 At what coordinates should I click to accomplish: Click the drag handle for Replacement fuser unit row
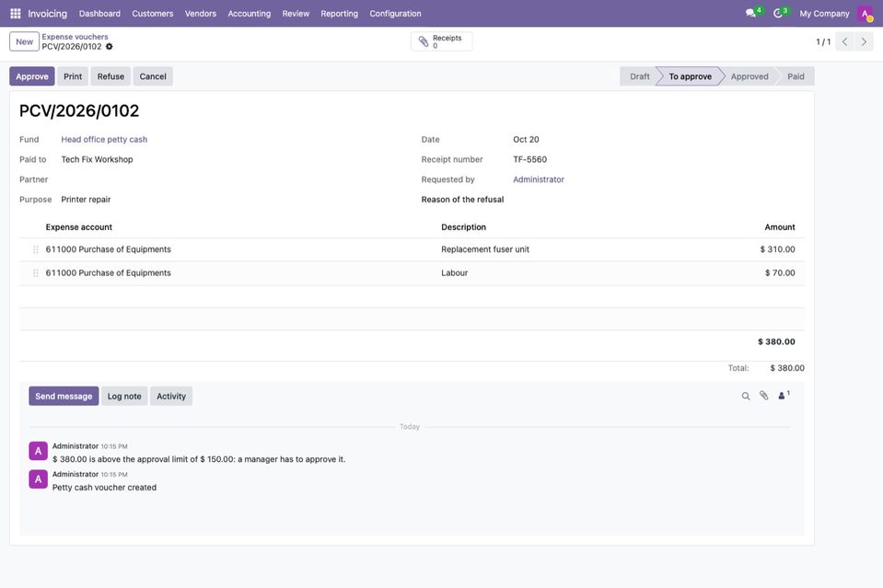[36, 249]
